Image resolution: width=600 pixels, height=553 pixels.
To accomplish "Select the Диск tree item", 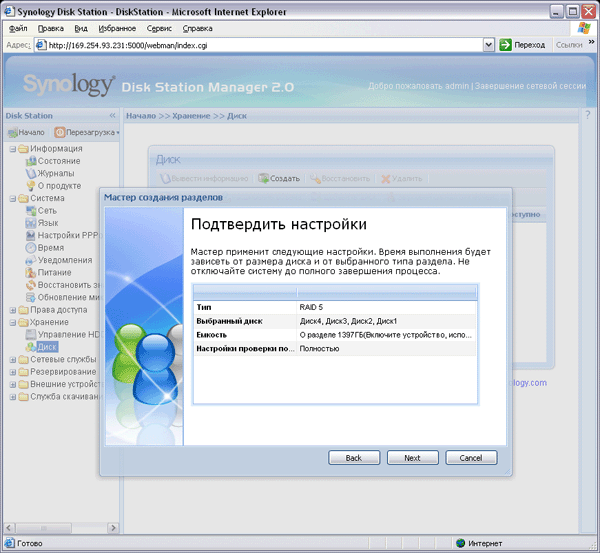I will click(x=47, y=347).
